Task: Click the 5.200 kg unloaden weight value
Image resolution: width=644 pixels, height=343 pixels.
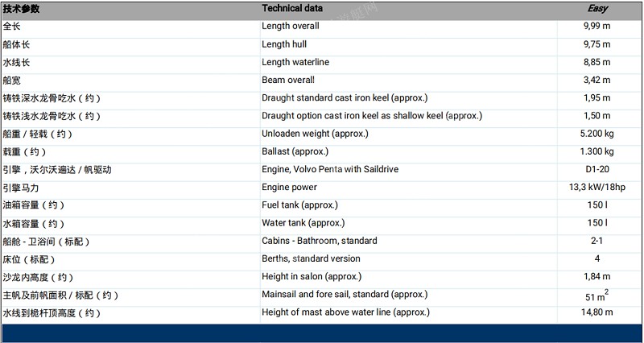Action: [597, 134]
